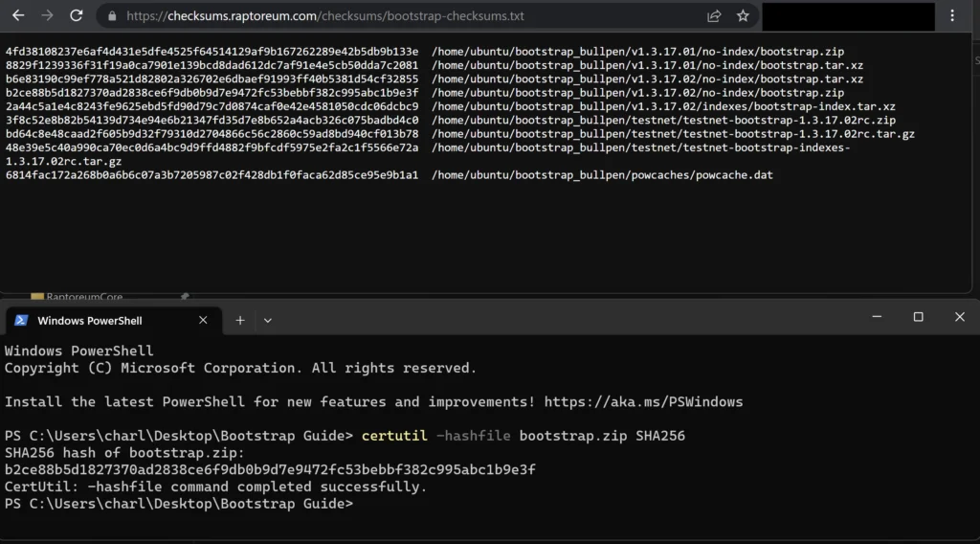Expand the terminal profile dropdown chevron

click(268, 321)
